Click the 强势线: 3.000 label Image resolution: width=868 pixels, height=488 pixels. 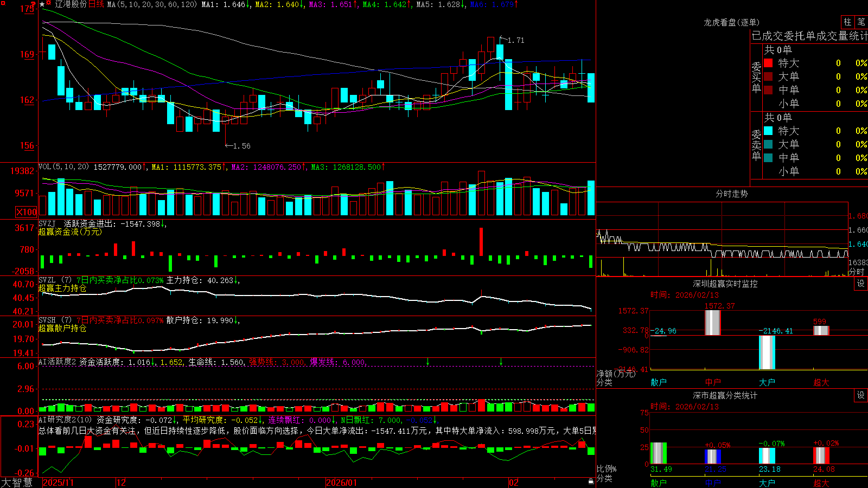click(277, 362)
